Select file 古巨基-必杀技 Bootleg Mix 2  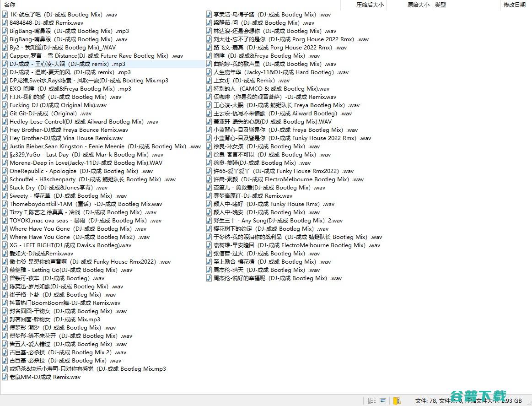pos(68,352)
